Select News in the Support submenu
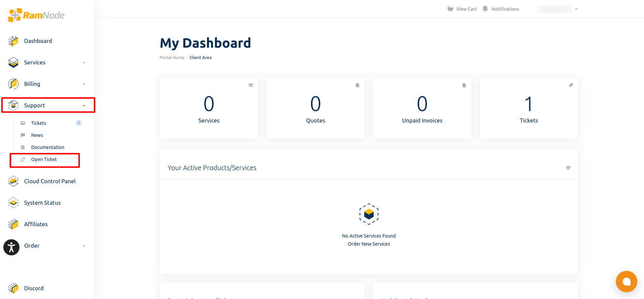Image resolution: width=644 pixels, height=299 pixels. 37,135
